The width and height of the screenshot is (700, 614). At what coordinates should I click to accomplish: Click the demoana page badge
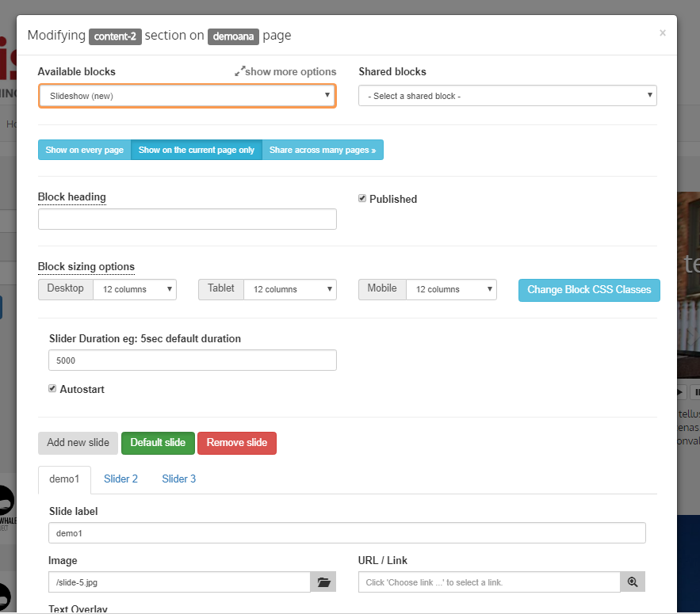(x=233, y=36)
